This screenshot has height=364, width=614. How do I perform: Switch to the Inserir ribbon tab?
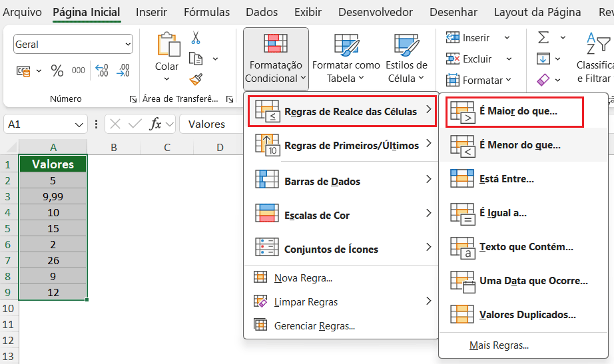(151, 12)
